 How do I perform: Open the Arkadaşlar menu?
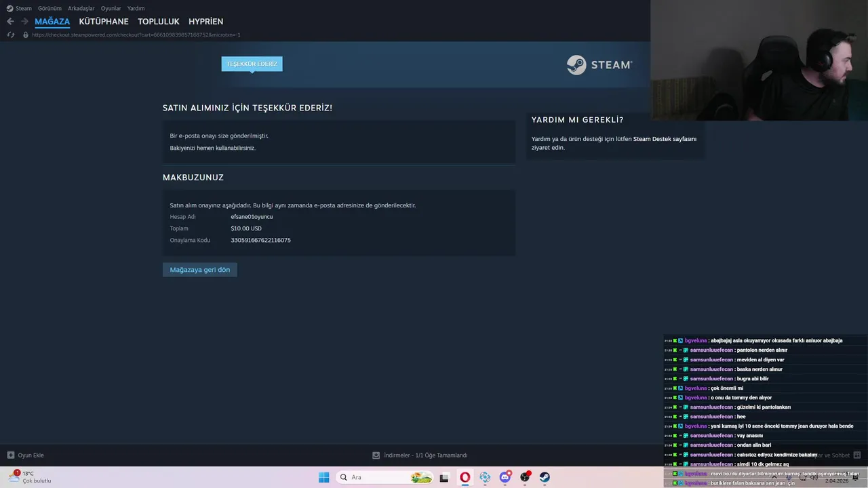click(81, 8)
